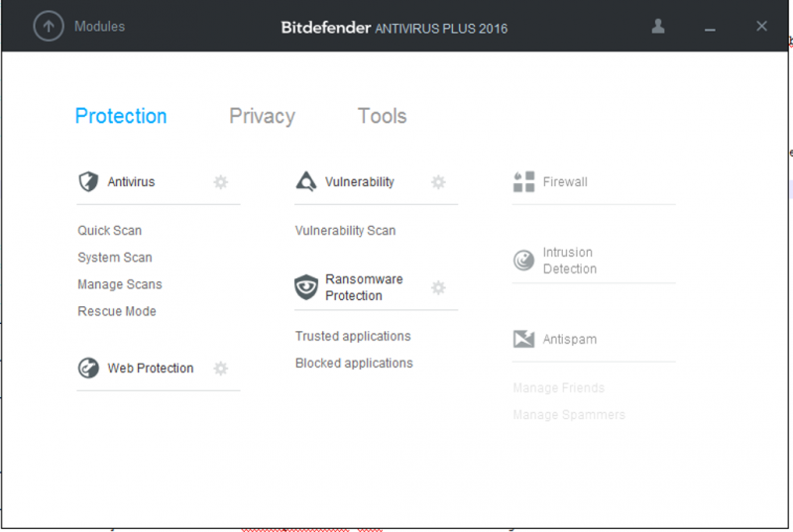Click the back arrow circle icon
The width and height of the screenshot is (793, 532).
pyautogui.click(x=49, y=27)
